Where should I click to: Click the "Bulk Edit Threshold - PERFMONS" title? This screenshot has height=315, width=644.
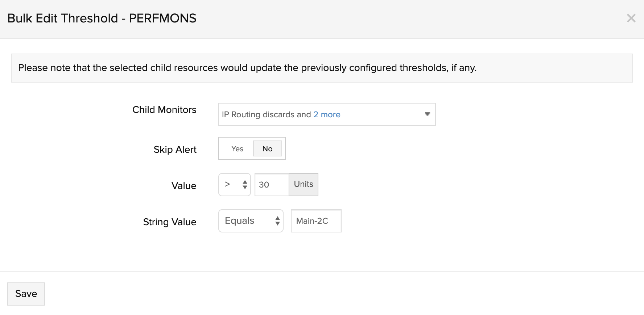102,18
